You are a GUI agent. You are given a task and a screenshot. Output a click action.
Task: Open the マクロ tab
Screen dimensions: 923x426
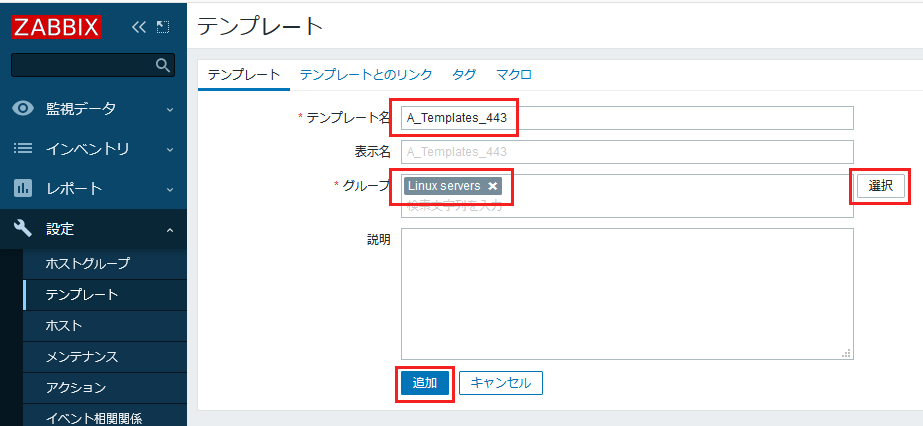point(514,74)
